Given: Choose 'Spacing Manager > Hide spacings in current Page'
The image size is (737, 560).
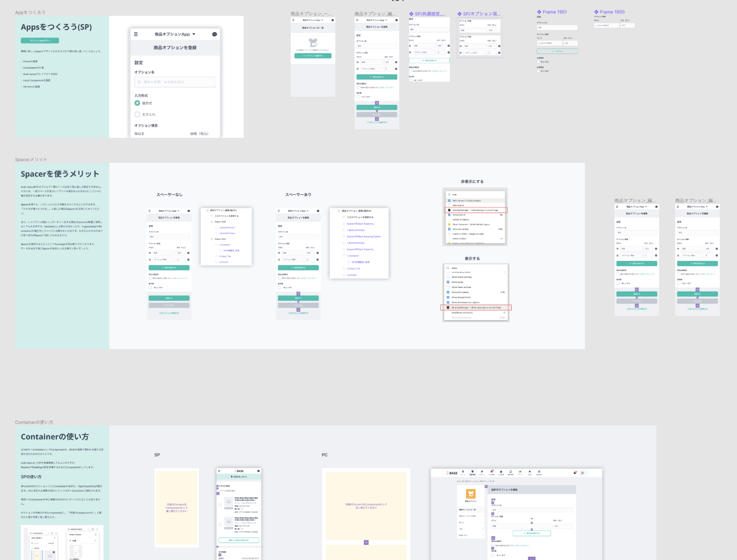Looking at the screenshot, I should point(476,210).
